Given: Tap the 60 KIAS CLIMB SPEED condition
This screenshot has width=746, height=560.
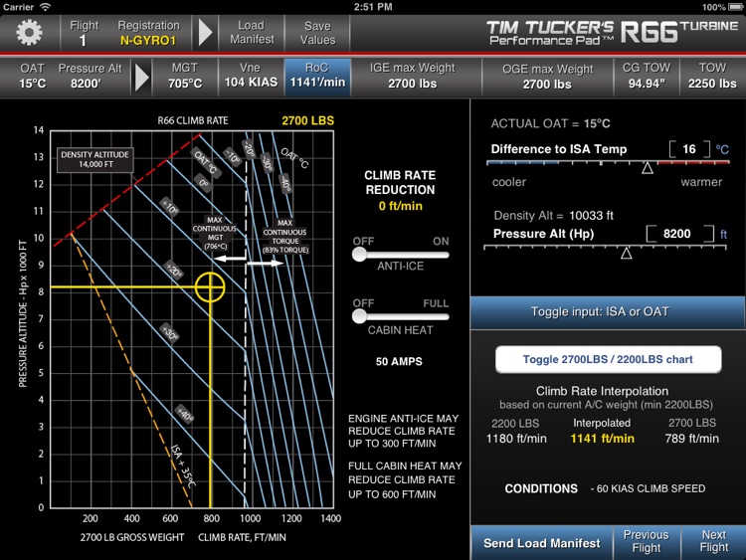Looking at the screenshot, I should 648,488.
